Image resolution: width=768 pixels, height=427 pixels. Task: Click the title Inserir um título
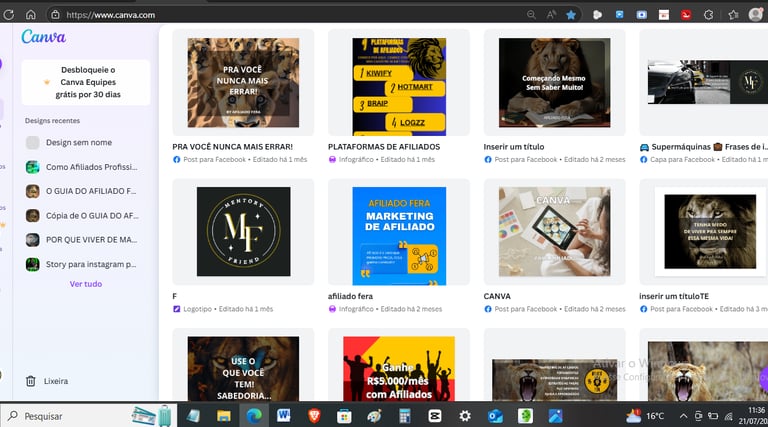pos(514,146)
